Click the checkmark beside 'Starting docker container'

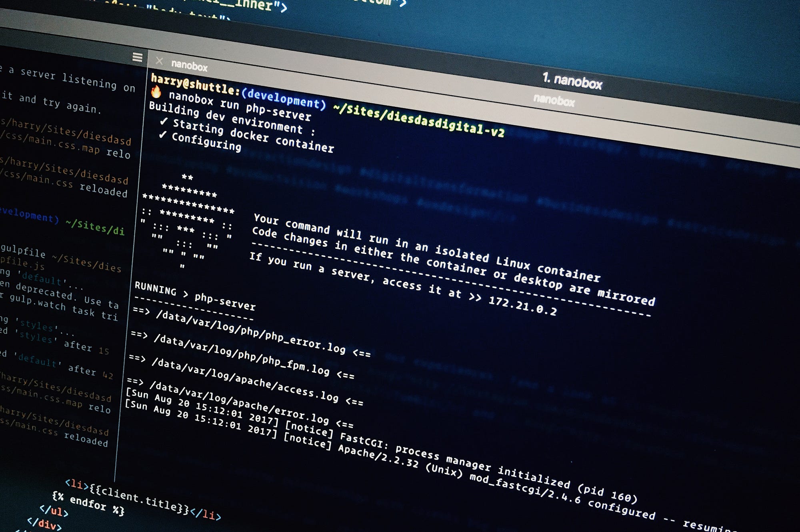point(164,121)
